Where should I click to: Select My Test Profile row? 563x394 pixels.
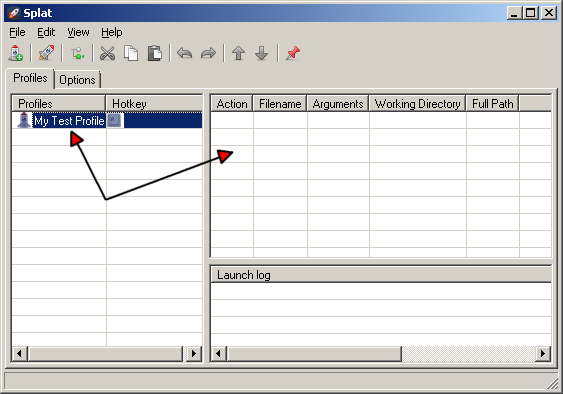click(107, 120)
